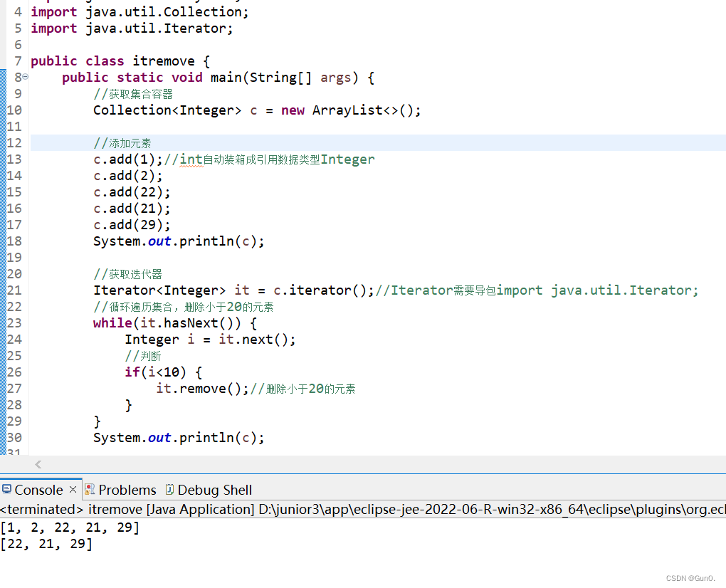Click on the 'c.add(21);' statement
Image resolution: width=726 pixels, height=588 pixels.
132,209
